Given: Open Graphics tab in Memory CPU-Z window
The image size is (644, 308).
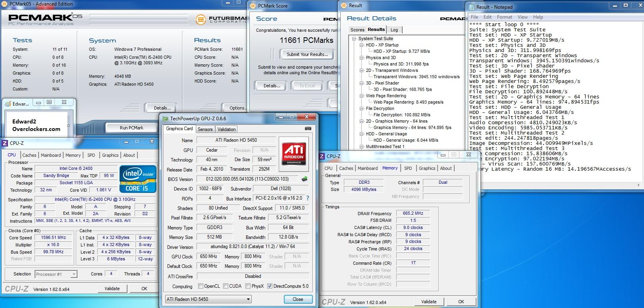Looking at the screenshot, I should tap(427, 168).
